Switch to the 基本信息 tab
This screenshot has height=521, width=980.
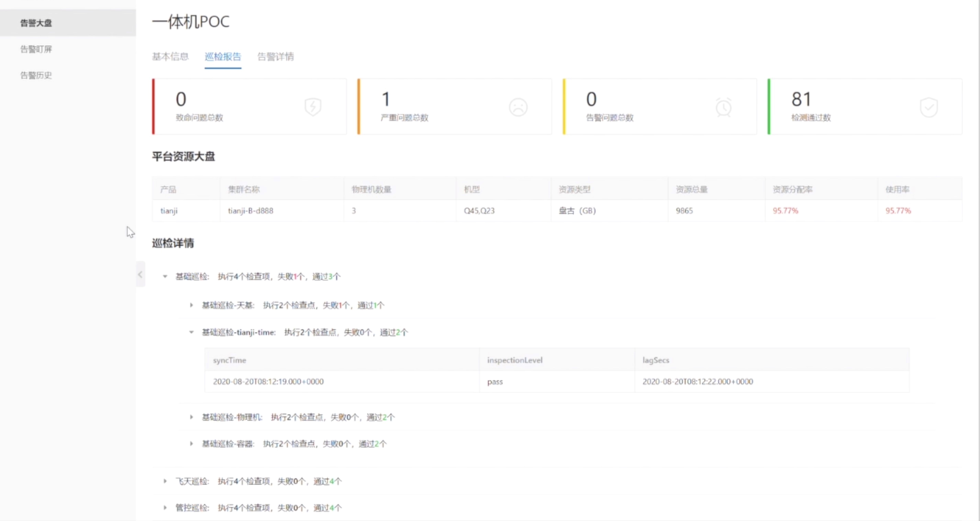coord(170,57)
